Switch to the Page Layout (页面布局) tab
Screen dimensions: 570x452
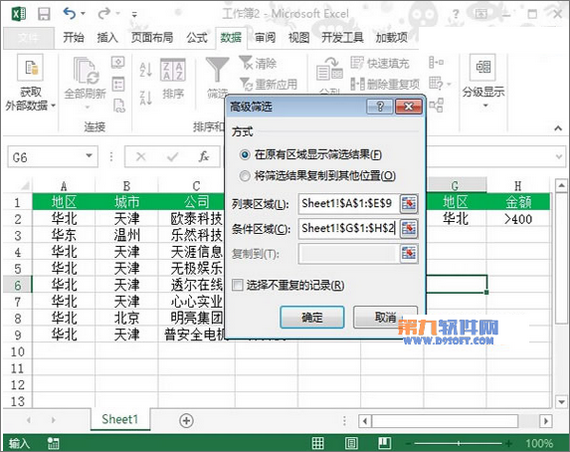click(x=152, y=37)
